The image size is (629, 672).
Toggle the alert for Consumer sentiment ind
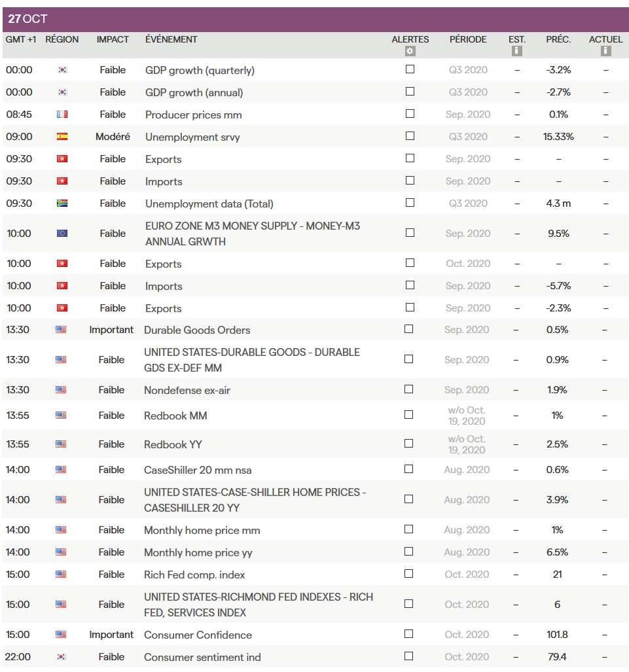408,656
